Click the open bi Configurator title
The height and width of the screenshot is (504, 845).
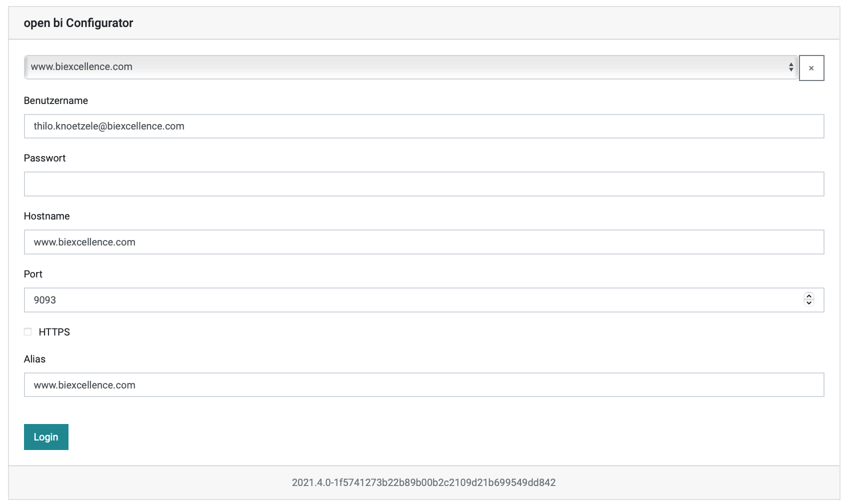(78, 23)
